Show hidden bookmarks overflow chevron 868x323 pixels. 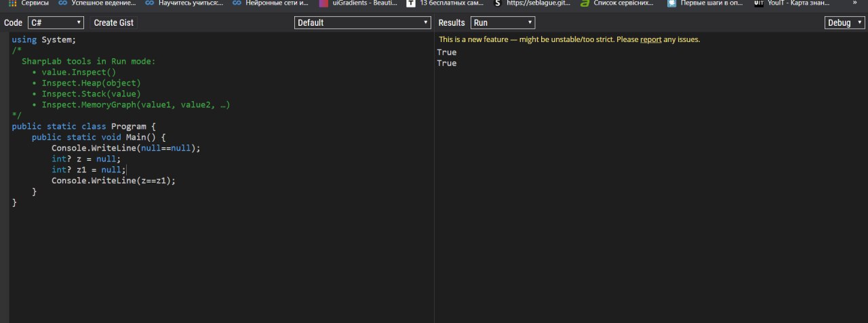(854, 3)
